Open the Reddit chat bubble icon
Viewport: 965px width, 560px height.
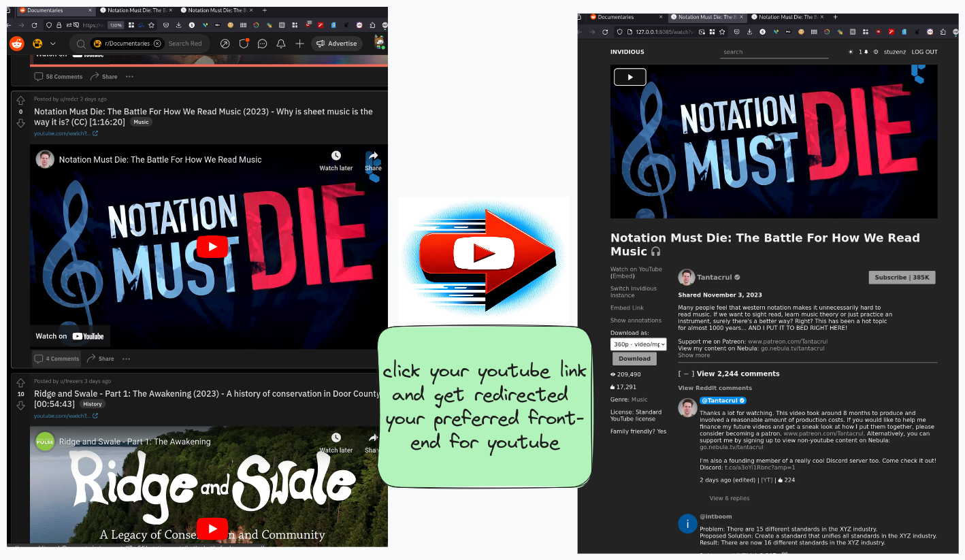coord(262,44)
